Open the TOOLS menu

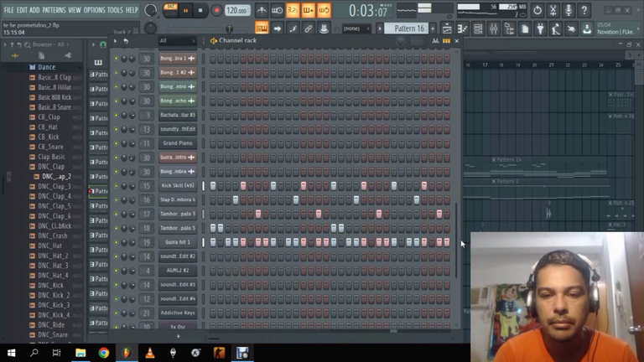click(115, 10)
